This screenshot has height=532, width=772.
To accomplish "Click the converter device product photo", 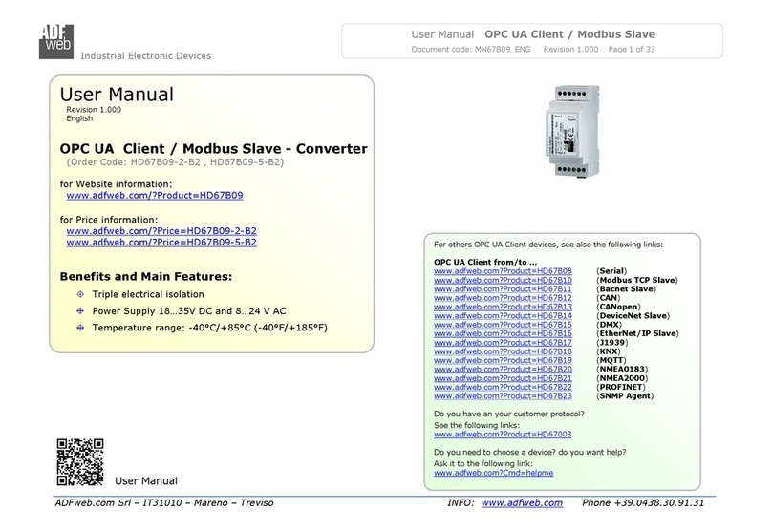I will pyautogui.click(x=572, y=131).
